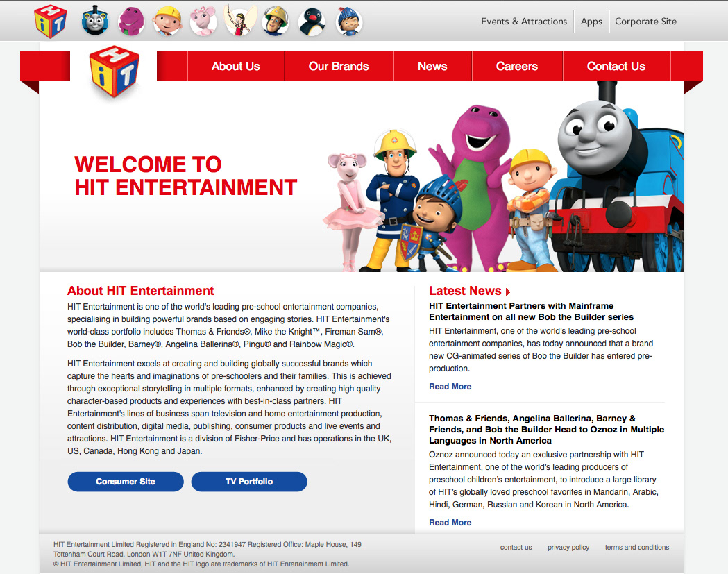The height and width of the screenshot is (574, 728).
Task: Open the Mainframe Entertainment Bob the Builder headline
Action: coord(531,312)
